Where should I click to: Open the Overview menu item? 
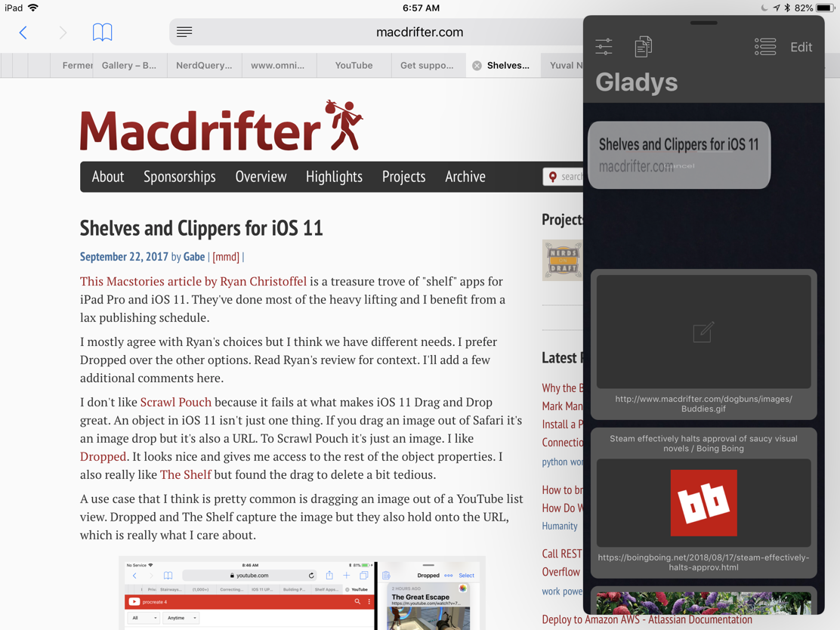click(x=261, y=177)
